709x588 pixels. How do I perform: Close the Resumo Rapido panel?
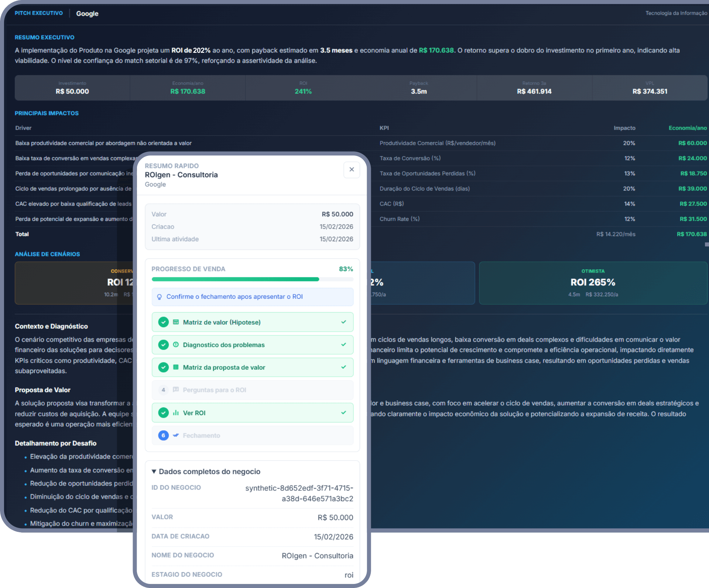[x=352, y=170]
